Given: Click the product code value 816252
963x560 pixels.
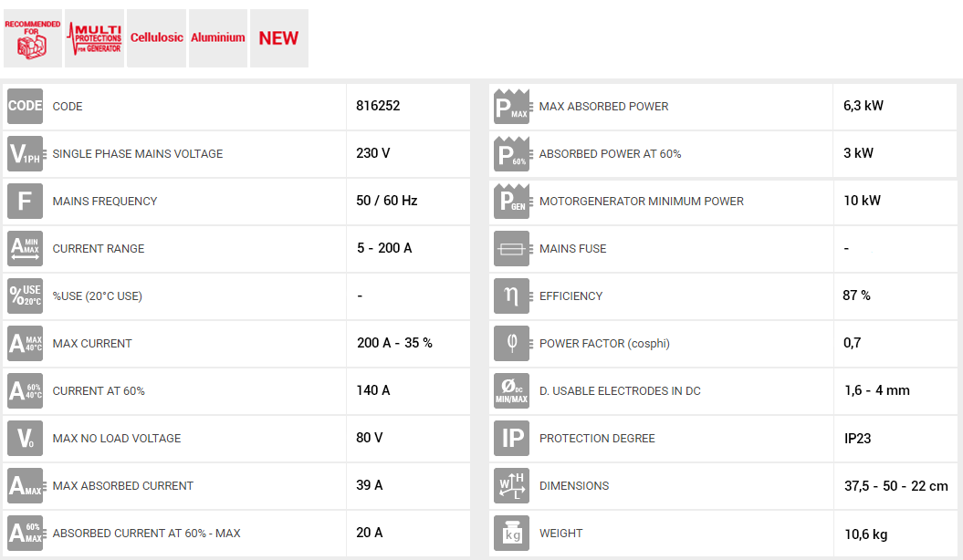Looking at the screenshot, I should [378, 106].
